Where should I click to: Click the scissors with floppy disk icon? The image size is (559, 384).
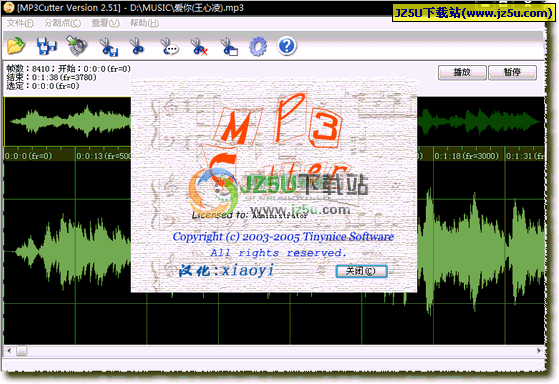pyautogui.click(x=108, y=47)
